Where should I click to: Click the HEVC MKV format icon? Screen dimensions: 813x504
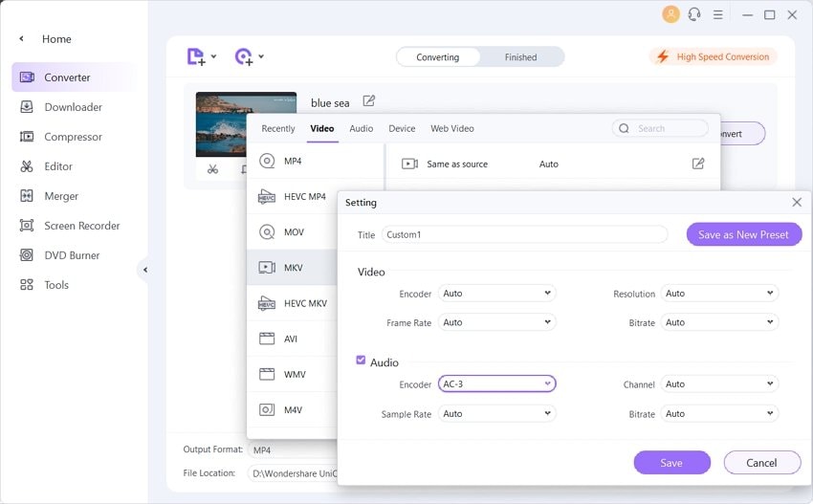(267, 303)
